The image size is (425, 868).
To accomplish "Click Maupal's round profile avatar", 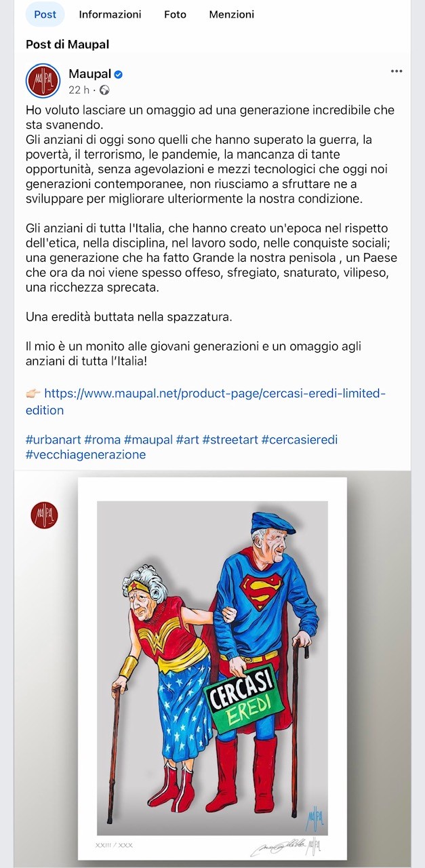I will point(43,81).
